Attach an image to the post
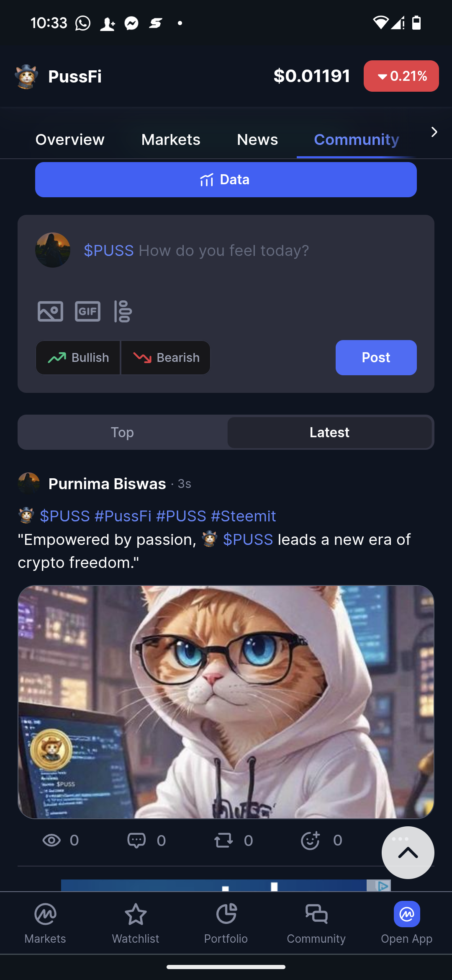 [x=50, y=311]
